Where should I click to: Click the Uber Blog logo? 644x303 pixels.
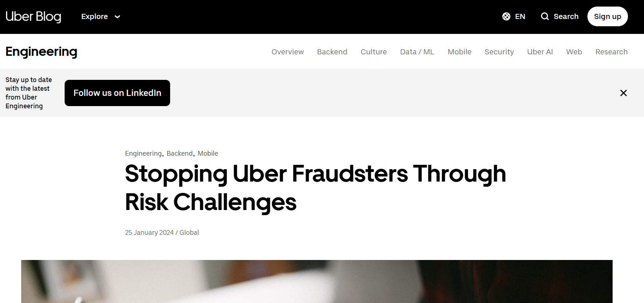(33, 16)
